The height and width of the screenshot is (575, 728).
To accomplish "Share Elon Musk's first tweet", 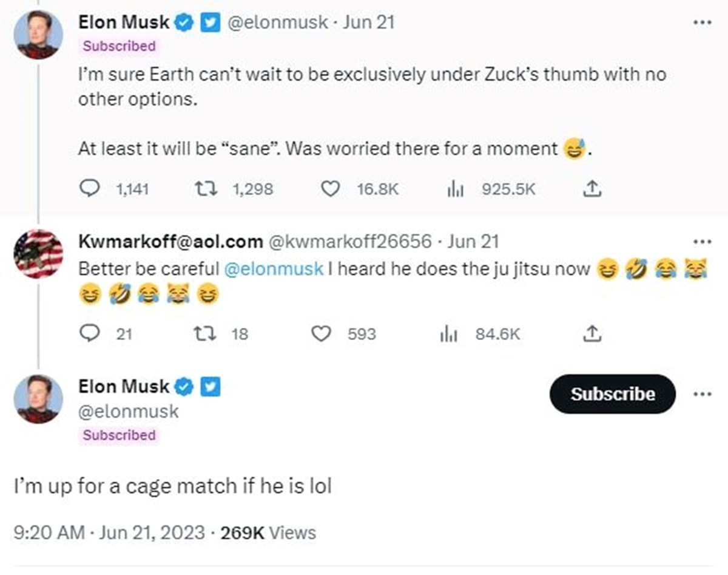I will pos(591,189).
